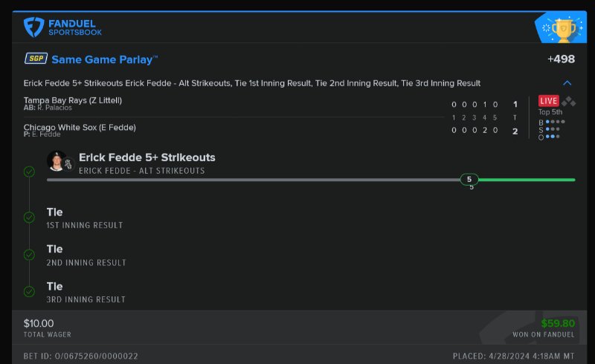Collapse the parlay details with the chevron
The width and height of the screenshot is (595, 364).
pos(567,83)
